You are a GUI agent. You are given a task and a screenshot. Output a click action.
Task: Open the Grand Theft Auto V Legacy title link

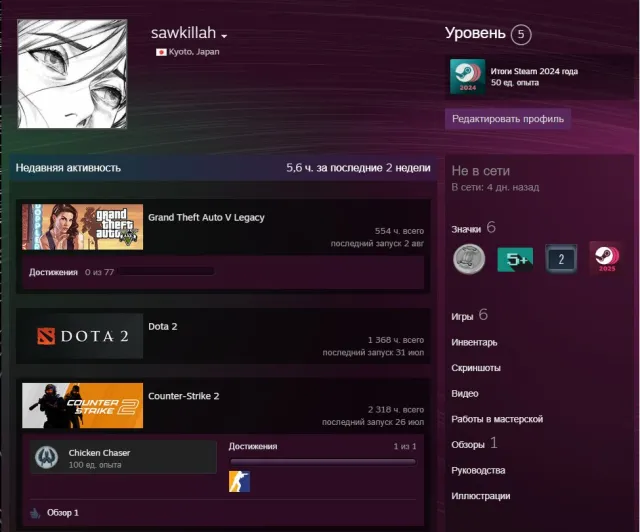tap(206, 218)
